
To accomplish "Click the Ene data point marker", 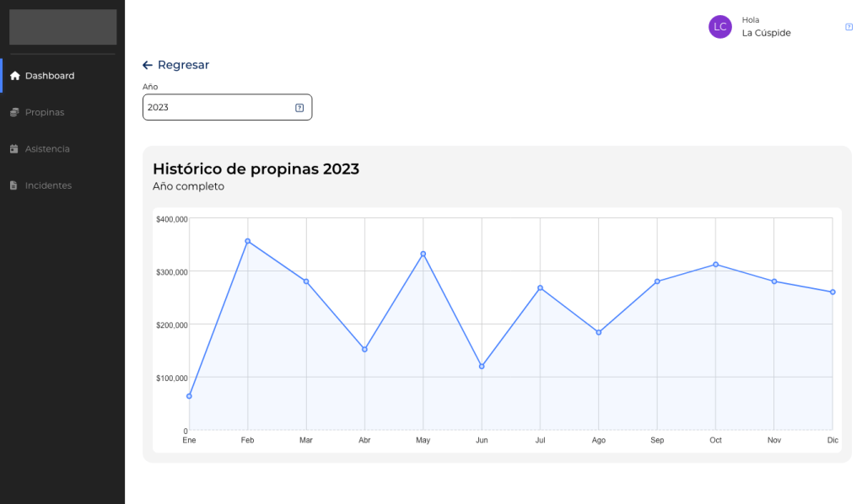I will pyautogui.click(x=189, y=396).
